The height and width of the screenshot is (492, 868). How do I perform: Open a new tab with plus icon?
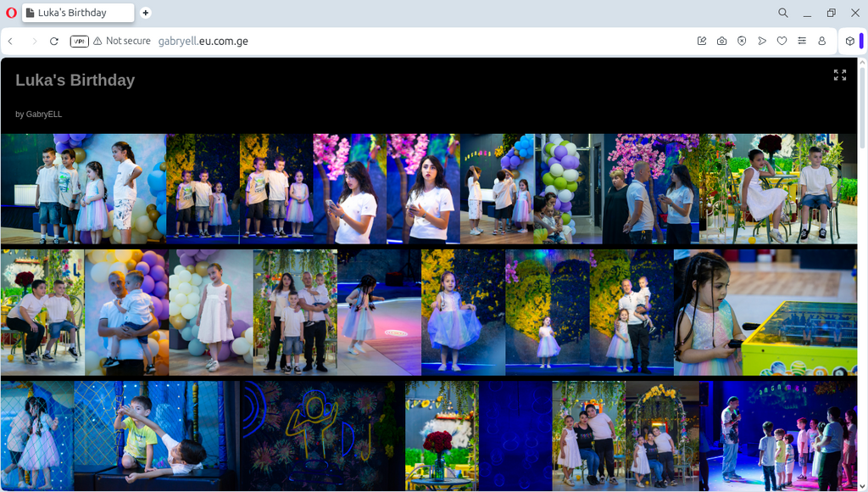146,13
